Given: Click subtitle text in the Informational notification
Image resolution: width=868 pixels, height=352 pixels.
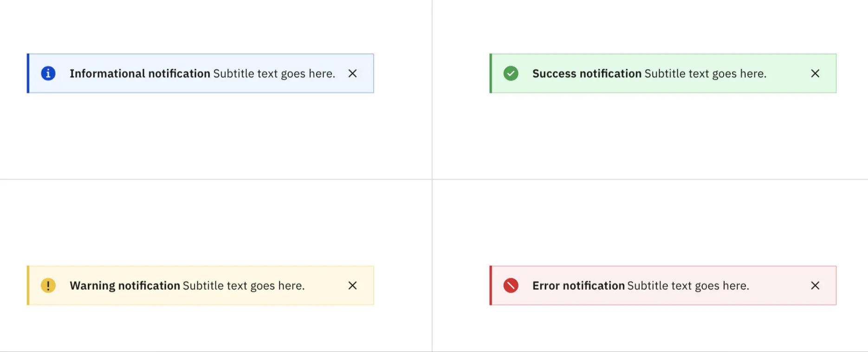Looking at the screenshot, I should pos(274,73).
